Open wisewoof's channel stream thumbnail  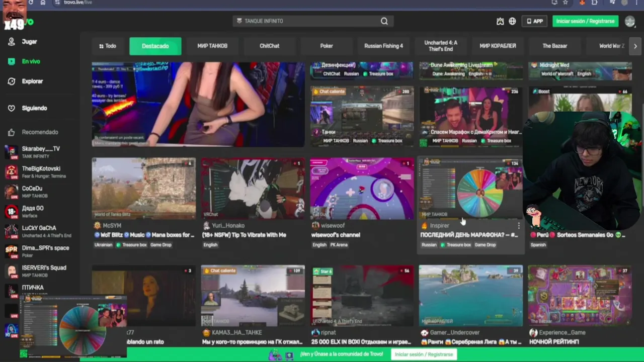(x=362, y=189)
